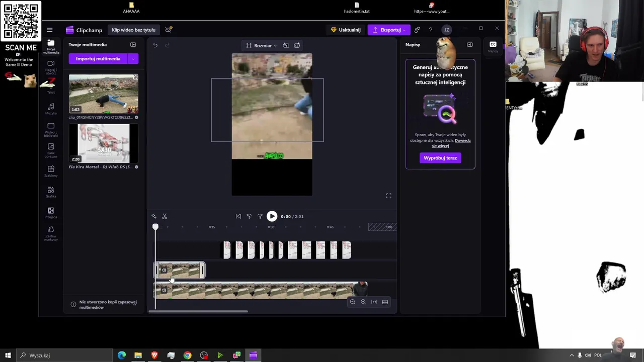Click the backup not created notice
Image resolution: width=644 pixels, height=362 pixels.
104,305
